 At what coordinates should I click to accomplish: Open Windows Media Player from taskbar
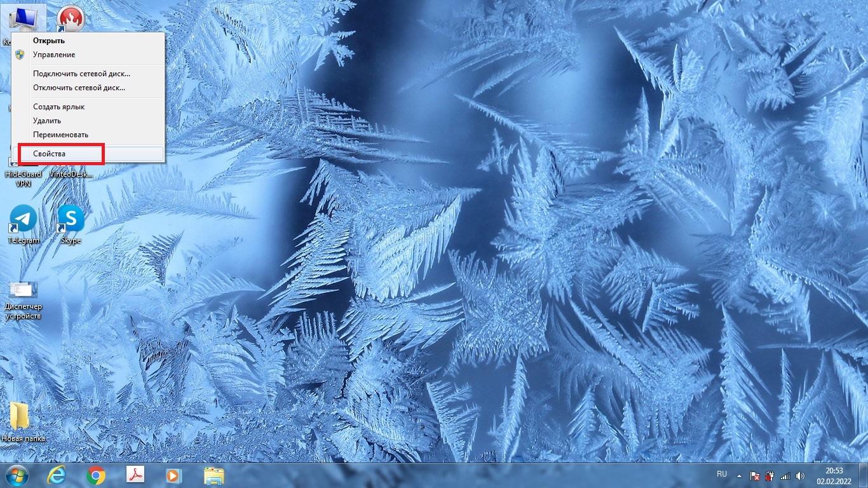(x=173, y=475)
